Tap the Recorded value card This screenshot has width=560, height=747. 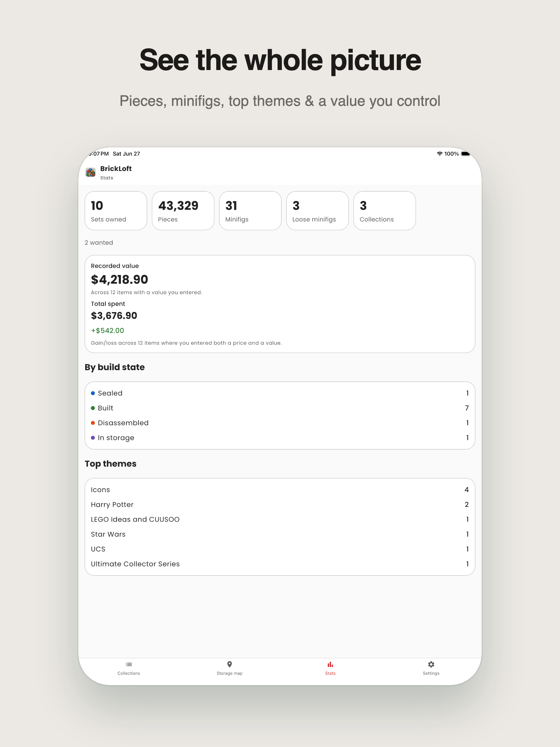coord(280,304)
